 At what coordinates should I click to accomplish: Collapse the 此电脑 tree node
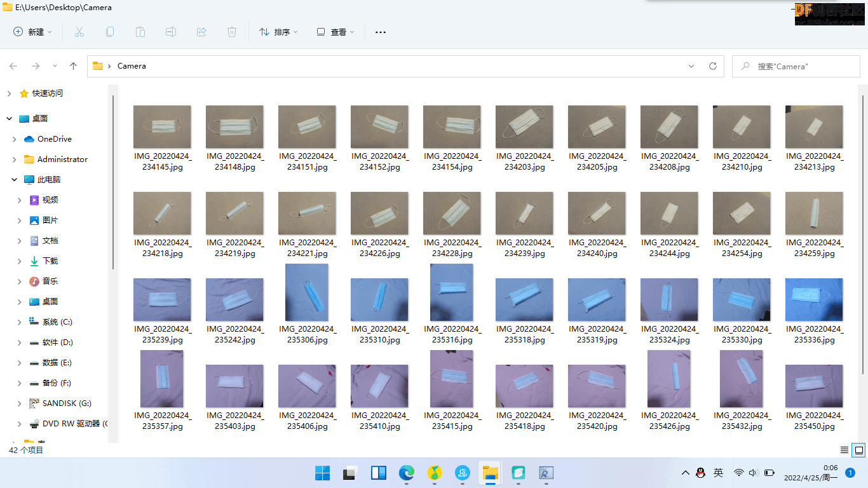coord(15,180)
